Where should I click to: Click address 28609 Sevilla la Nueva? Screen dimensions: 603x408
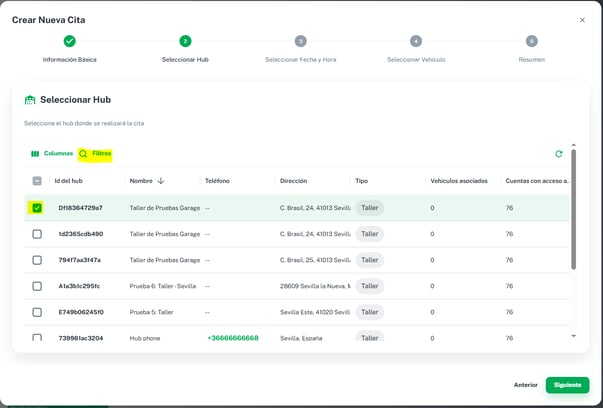click(x=315, y=286)
